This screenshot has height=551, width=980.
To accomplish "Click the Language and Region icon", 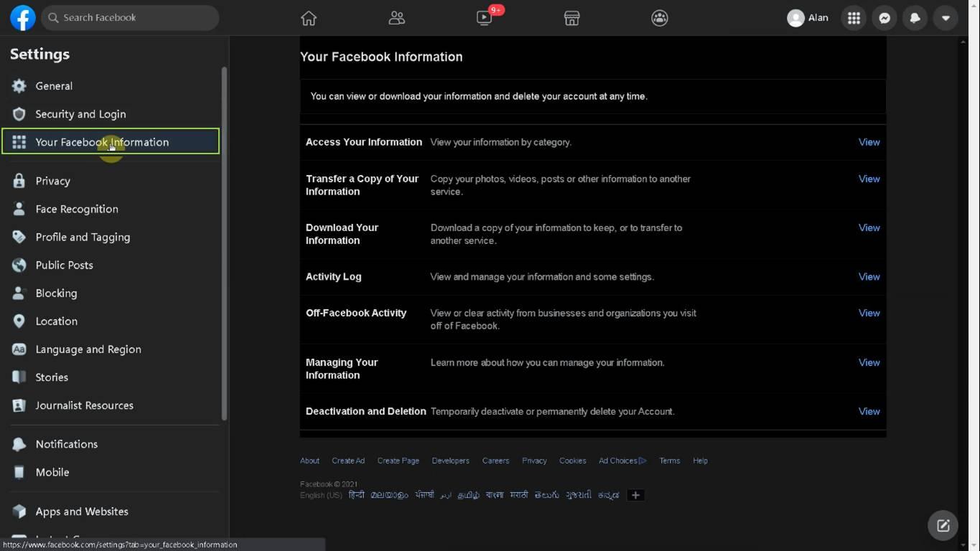I will (19, 349).
